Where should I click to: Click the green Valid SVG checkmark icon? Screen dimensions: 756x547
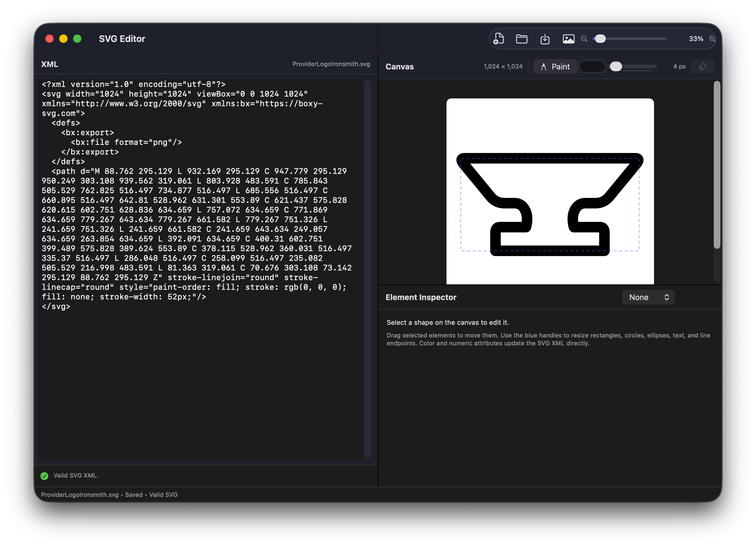pos(44,476)
